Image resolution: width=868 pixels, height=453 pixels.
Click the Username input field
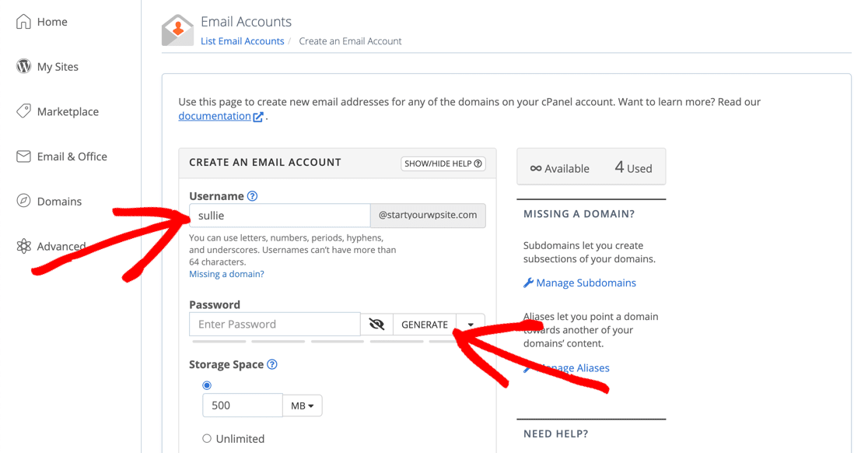(x=279, y=216)
